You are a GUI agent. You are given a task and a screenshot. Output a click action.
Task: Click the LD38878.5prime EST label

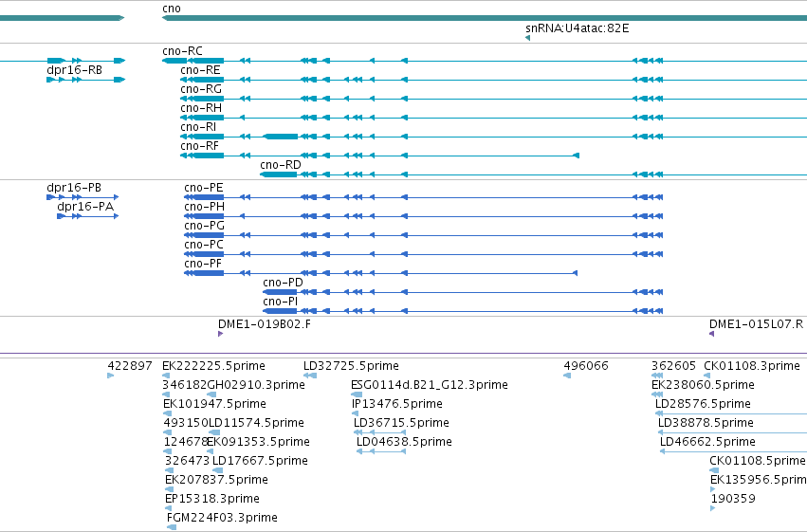pos(706,424)
